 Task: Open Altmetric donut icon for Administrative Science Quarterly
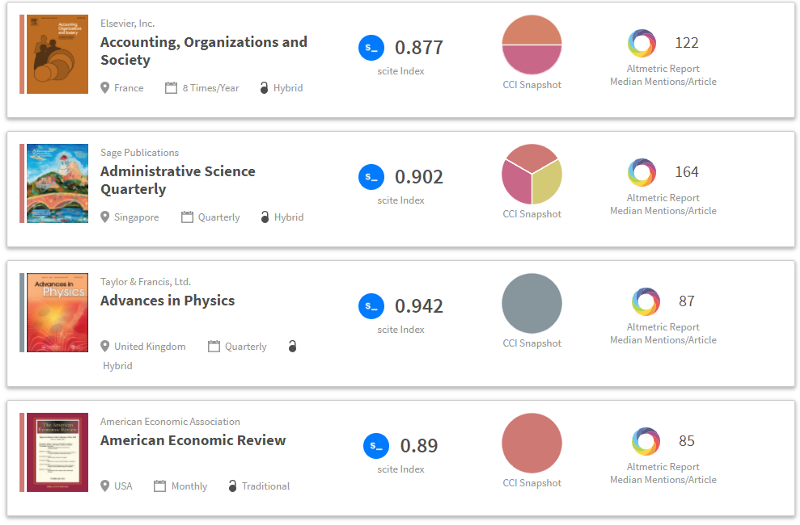pyautogui.click(x=641, y=172)
